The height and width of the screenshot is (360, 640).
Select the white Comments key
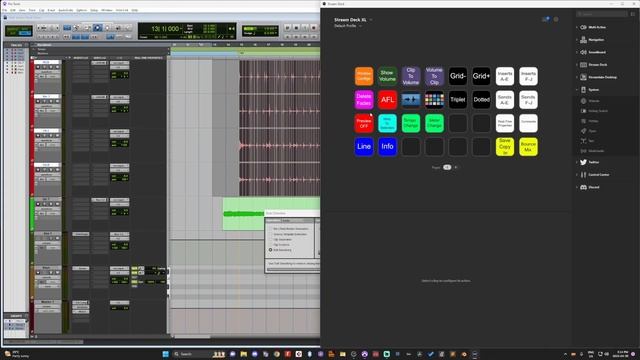(528, 123)
